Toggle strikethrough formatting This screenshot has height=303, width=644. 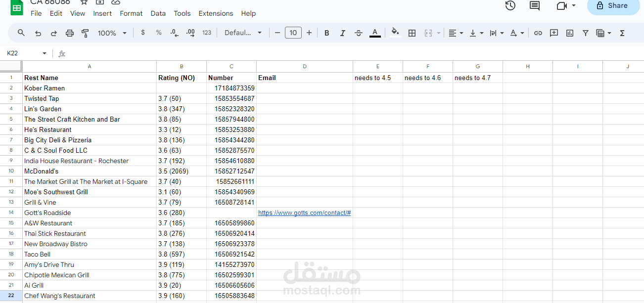(359, 33)
